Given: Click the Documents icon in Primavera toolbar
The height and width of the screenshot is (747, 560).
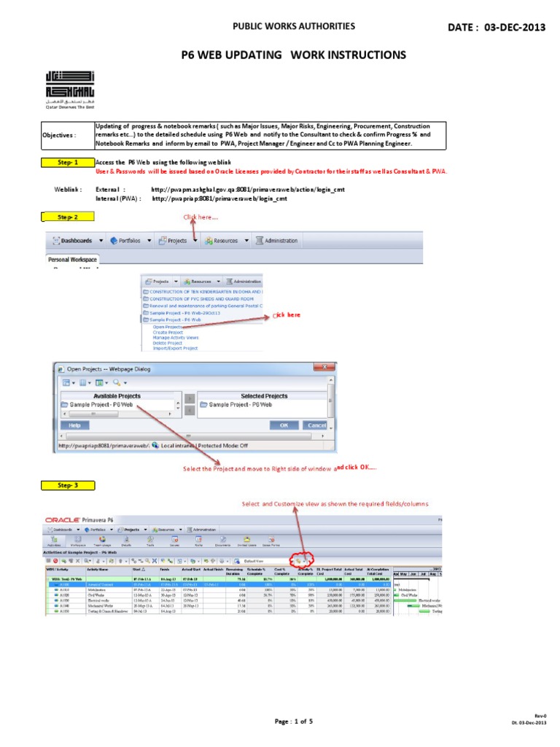Looking at the screenshot, I should click(x=223, y=541).
